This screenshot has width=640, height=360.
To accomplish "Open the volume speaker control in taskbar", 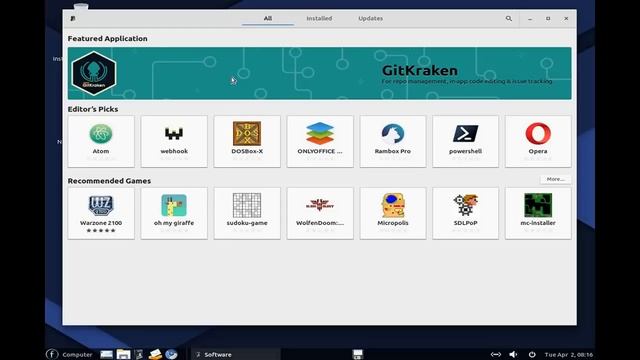I will pos(513,354).
